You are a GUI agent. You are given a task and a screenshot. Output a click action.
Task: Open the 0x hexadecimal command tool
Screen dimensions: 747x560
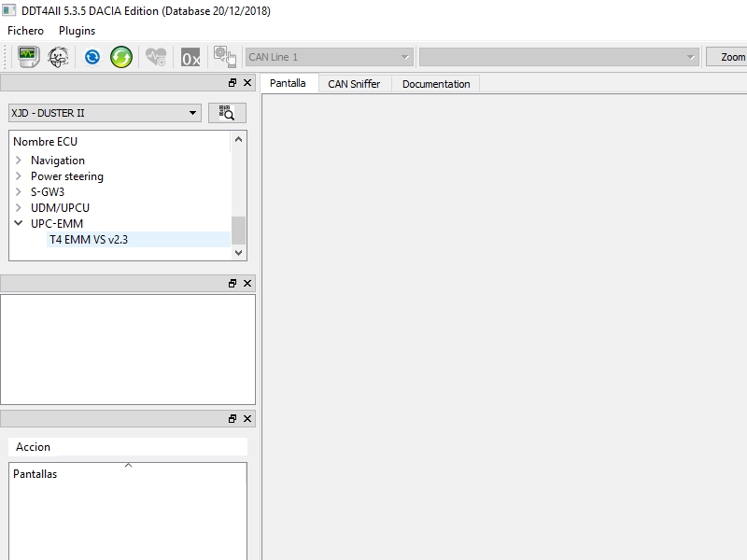190,58
